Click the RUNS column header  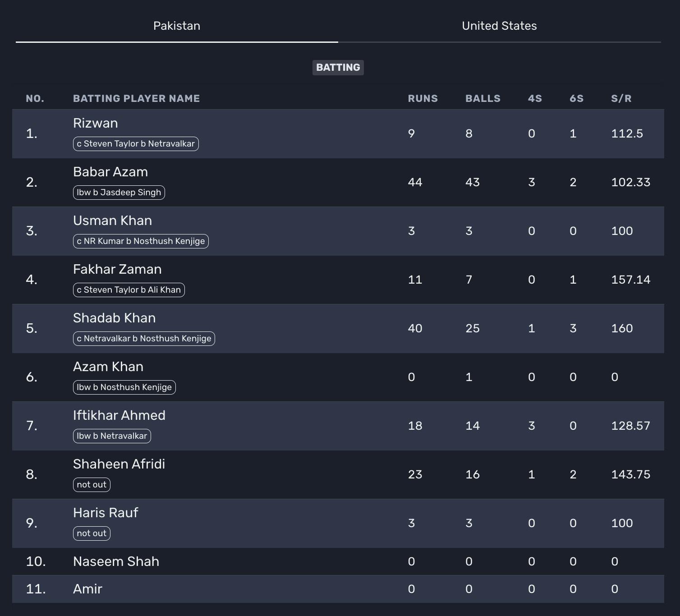(423, 98)
